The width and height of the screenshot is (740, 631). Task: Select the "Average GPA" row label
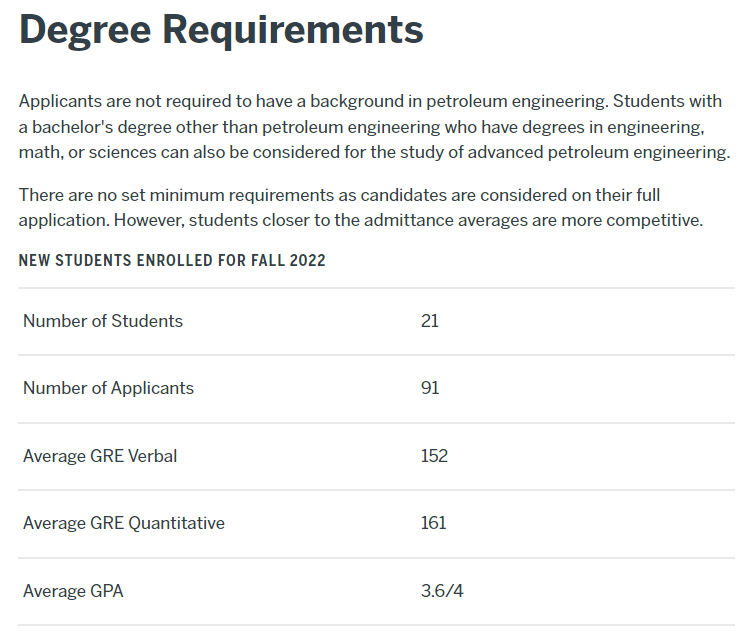tap(73, 591)
